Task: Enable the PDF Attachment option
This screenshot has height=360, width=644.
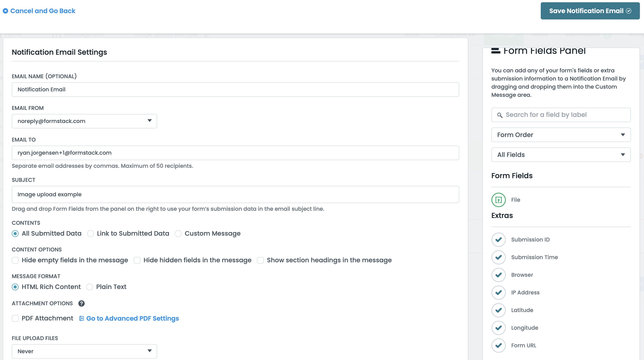Action: [15, 318]
